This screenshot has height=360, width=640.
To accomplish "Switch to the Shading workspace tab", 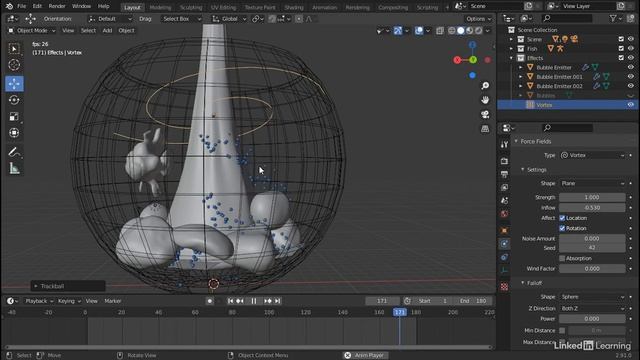I will tap(294, 7).
